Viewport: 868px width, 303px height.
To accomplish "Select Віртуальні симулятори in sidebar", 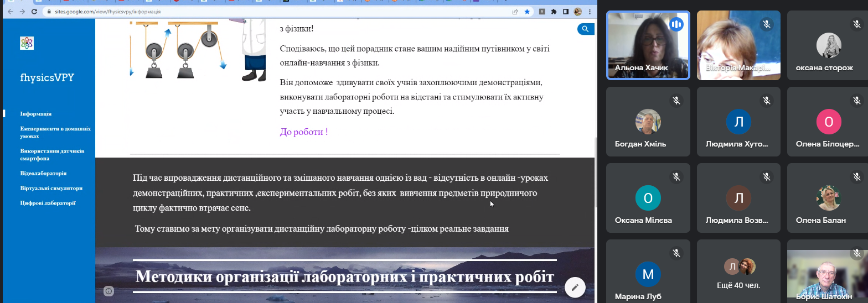I will point(51,188).
